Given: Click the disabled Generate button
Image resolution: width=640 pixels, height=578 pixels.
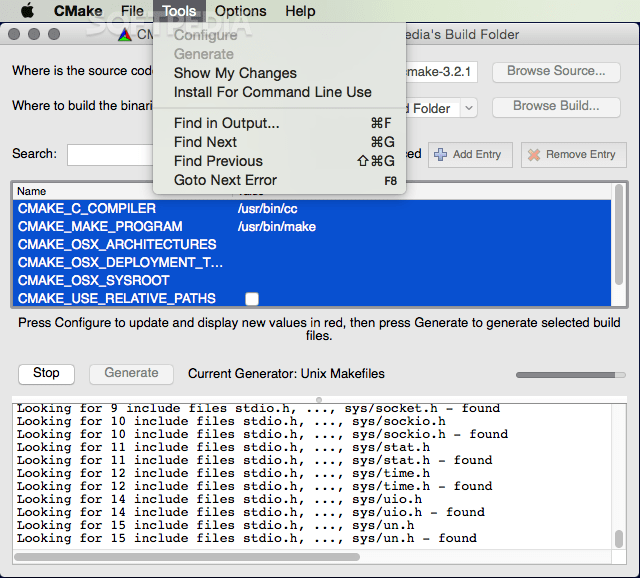Looking at the screenshot, I should pos(131,373).
